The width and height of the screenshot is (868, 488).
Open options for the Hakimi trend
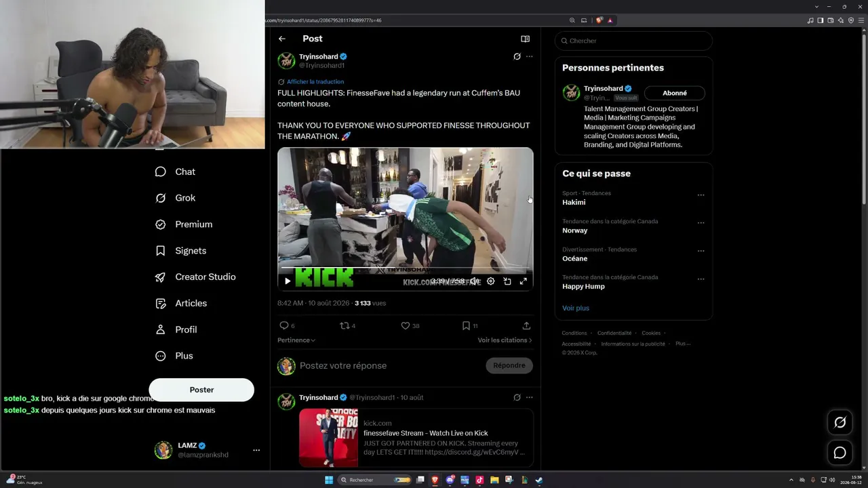[701, 195]
